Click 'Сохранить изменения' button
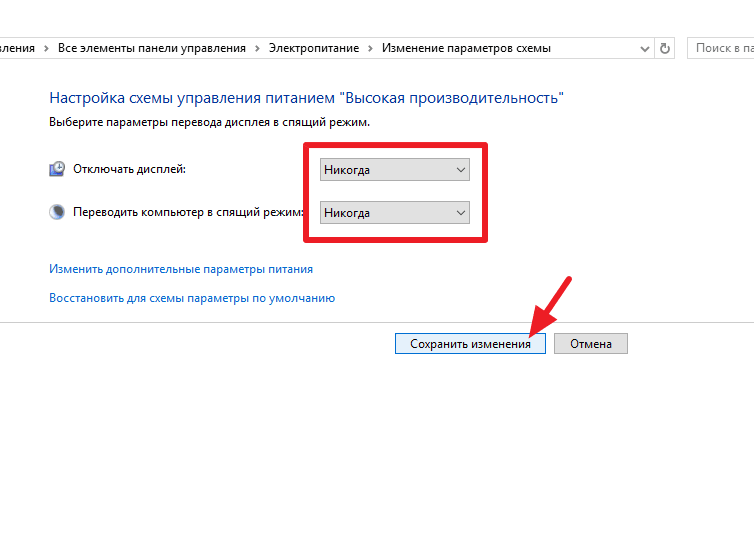 (470, 343)
